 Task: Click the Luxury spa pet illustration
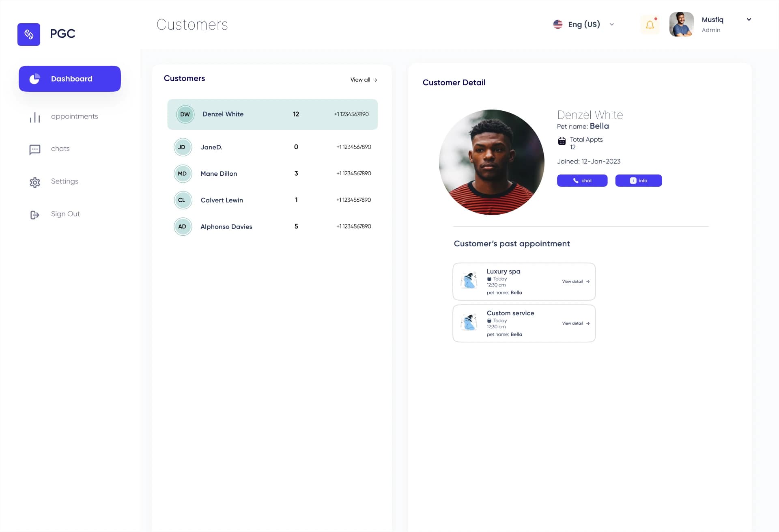pyautogui.click(x=469, y=280)
